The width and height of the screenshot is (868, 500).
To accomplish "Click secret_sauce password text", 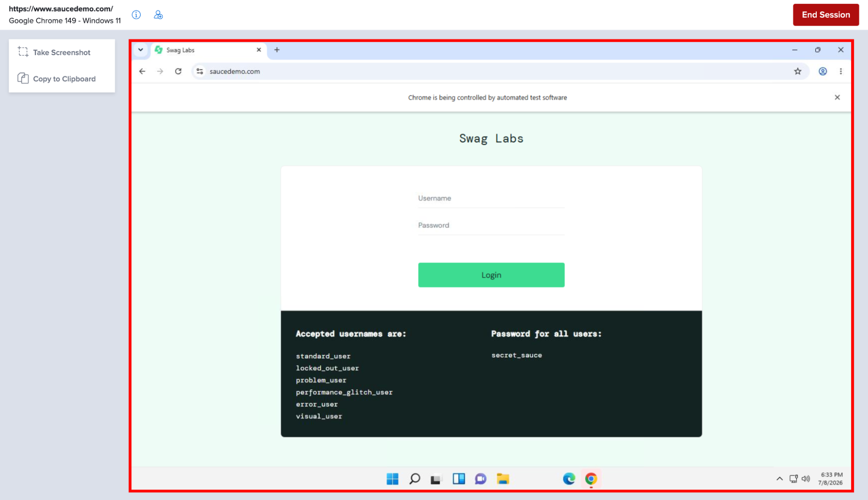I will 517,355.
